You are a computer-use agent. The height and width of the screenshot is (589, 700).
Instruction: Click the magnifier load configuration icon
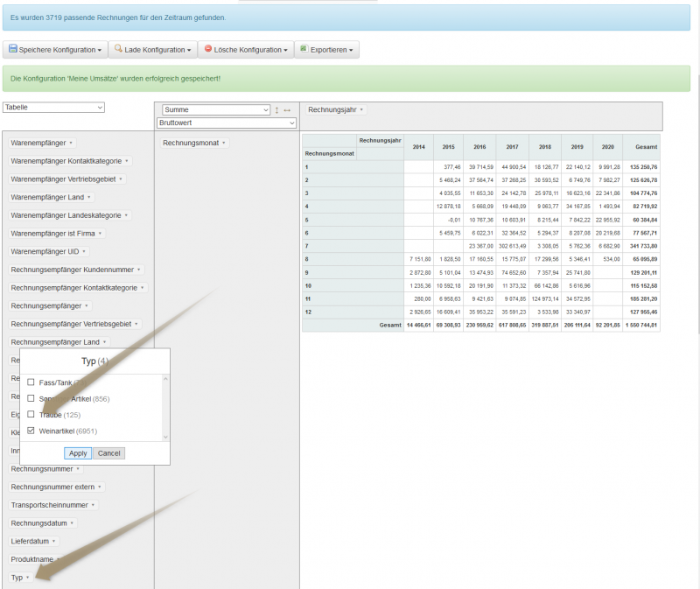118,50
